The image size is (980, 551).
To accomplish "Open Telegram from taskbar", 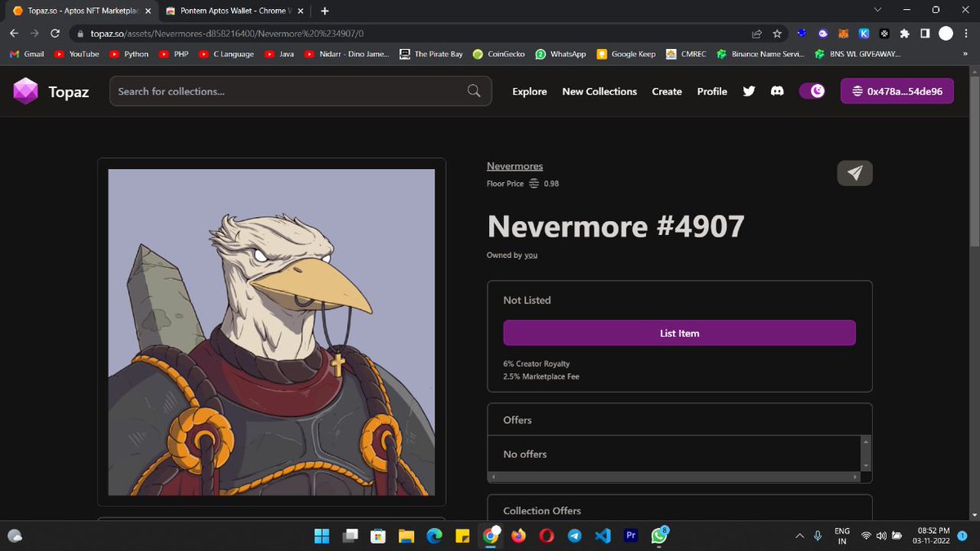I will pos(574,535).
